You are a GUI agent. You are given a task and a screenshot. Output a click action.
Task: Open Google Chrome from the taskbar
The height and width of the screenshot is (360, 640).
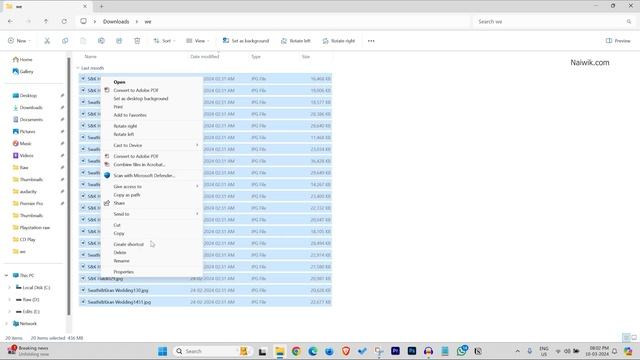click(296, 351)
